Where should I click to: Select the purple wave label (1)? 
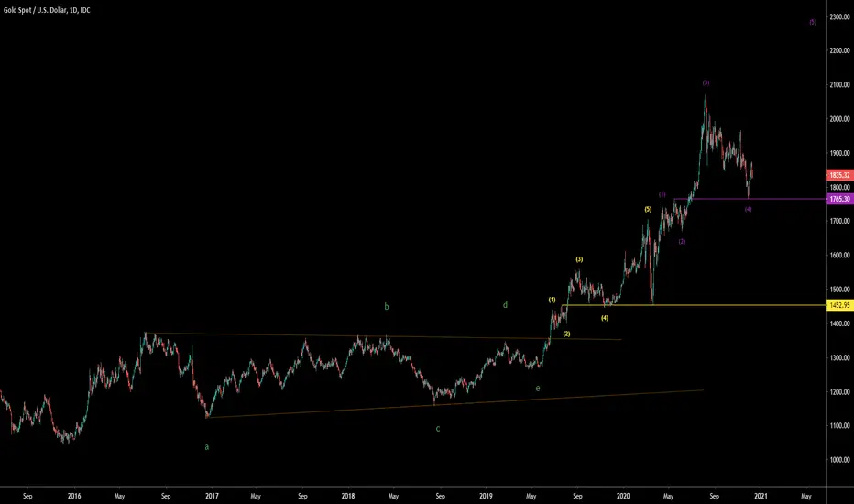tap(662, 194)
